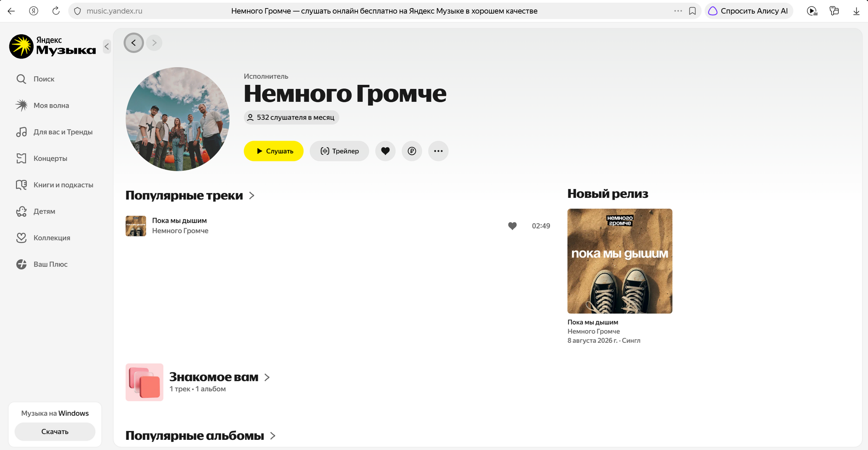Open the Немного Громче link under the new release
This screenshot has width=868, height=450.
pyautogui.click(x=593, y=331)
